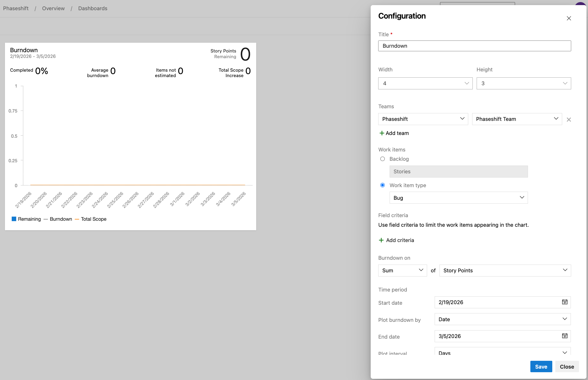The image size is (588, 380).
Task: Remove the Phaseshift Team row
Action: click(x=568, y=120)
